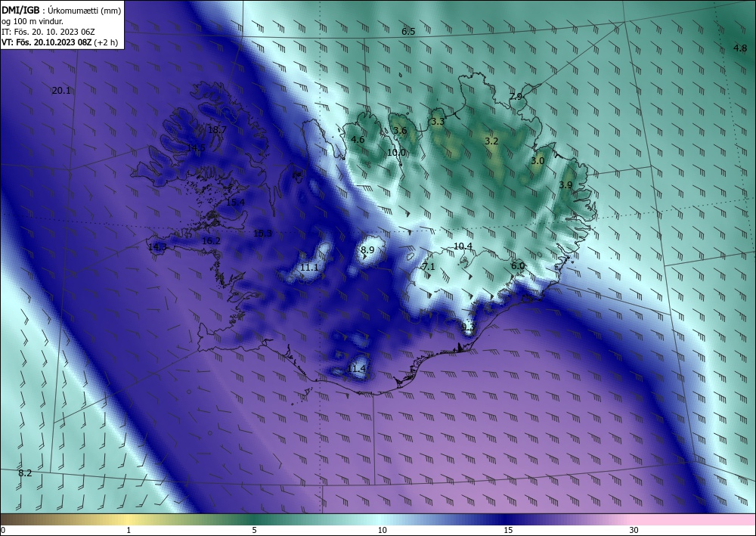Image resolution: width=756 pixels, height=536 pixels.
Task: Click the 3.0 value label
Action: pos(538,161)
